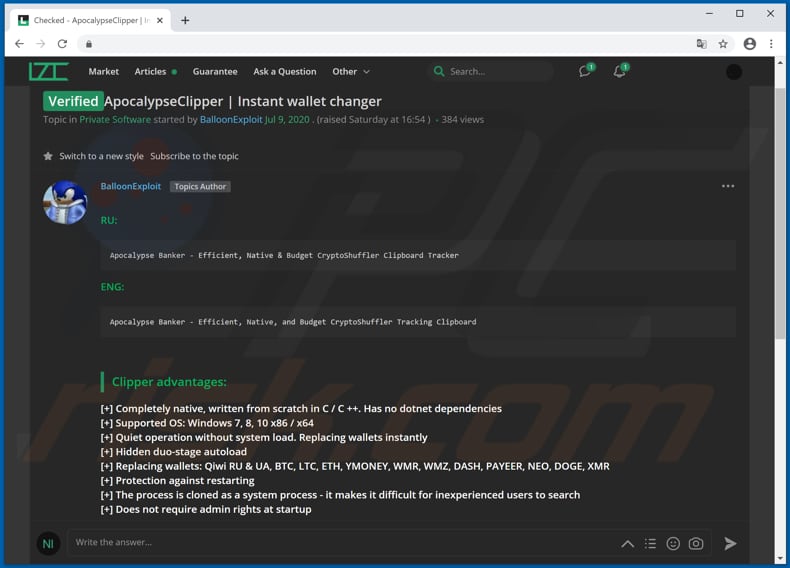Click the Quiet operation without system load line
The height and width of the screenshot is (568, 790).
point(264,437)
